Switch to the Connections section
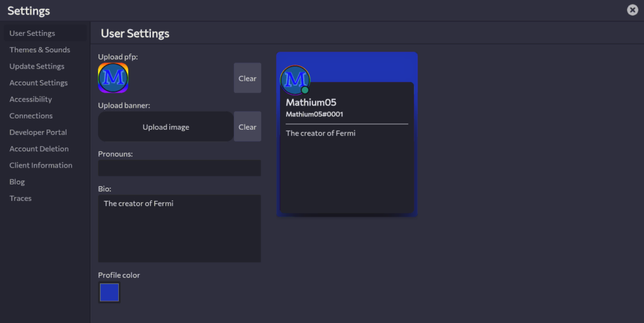Viewport: 644px width, 323px height. pos(31,116)
